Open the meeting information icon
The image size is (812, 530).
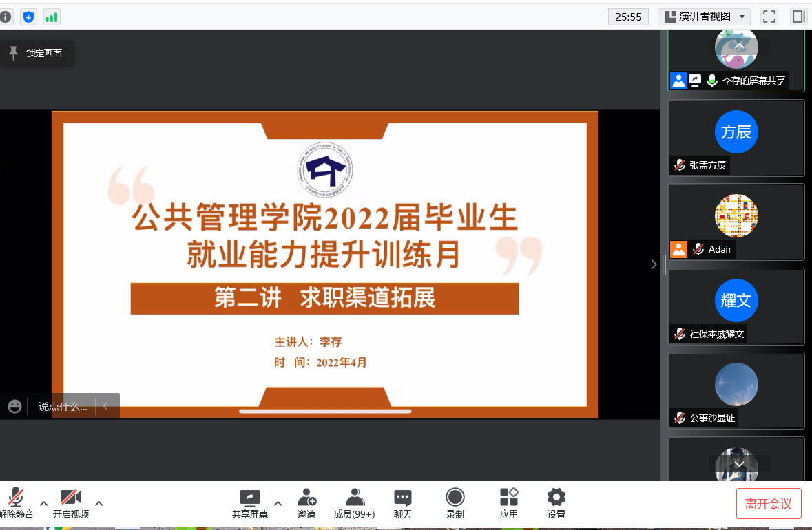pyautogui.click(x=6, y=17)
